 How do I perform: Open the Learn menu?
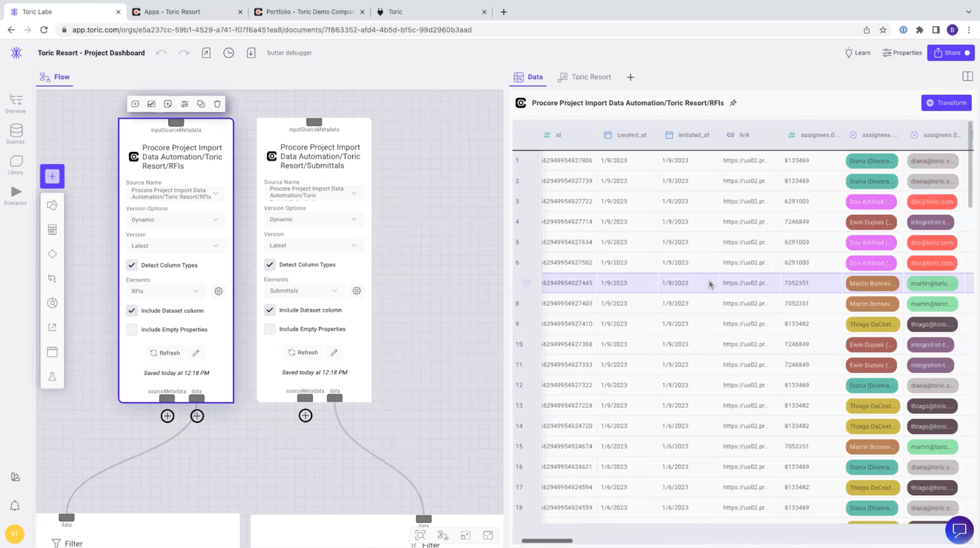[x=858, y=53]
